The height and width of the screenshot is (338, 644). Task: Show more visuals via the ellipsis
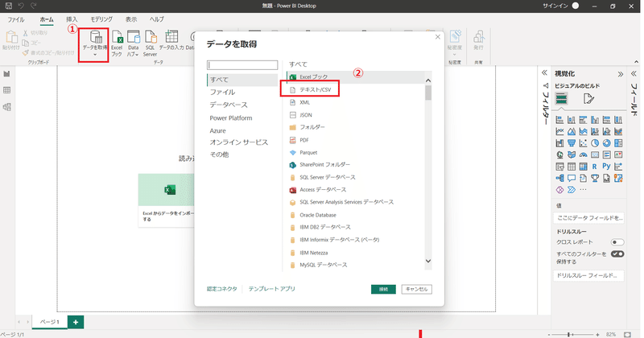coord(583,190)
